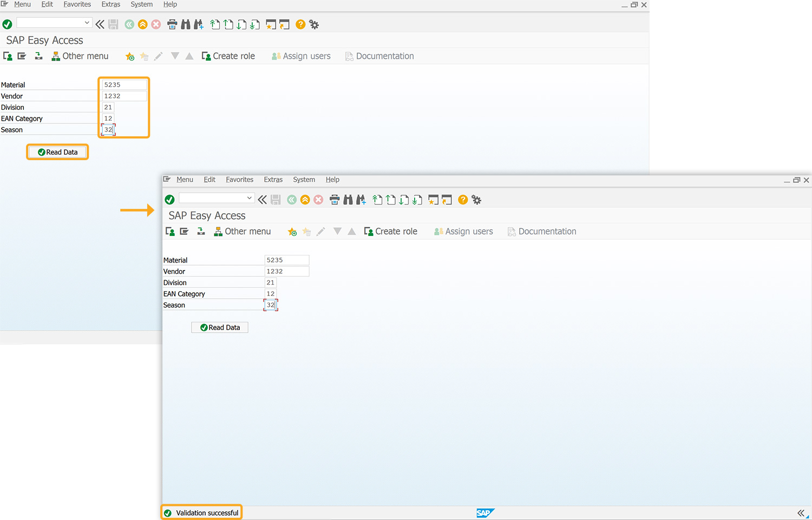Focus Division field in front window
The width and height of the screenshot is (812, 520).
(x=271, y=282)
